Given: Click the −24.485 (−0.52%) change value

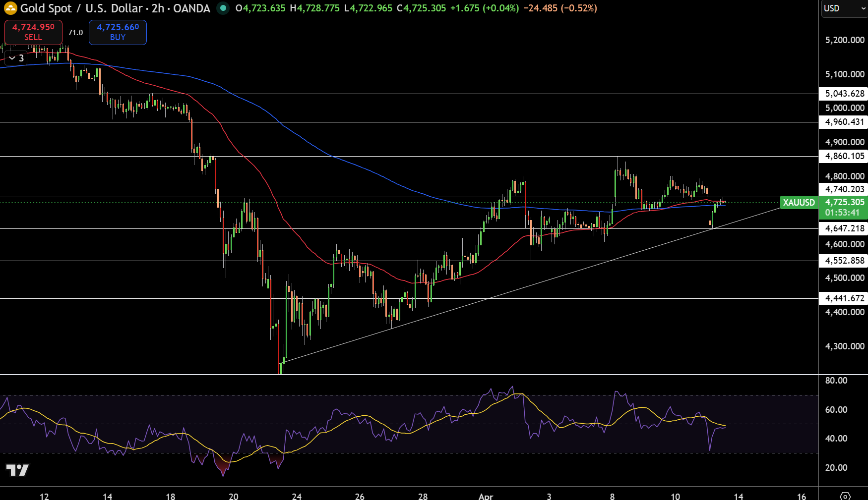Looking at the screenshot, I should tap(560, 8).
